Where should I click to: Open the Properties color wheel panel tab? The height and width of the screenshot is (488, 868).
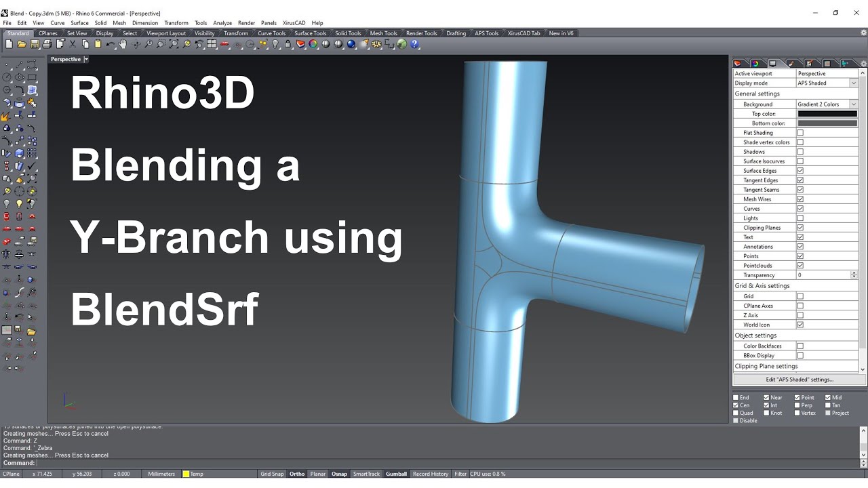pos(755,63)
